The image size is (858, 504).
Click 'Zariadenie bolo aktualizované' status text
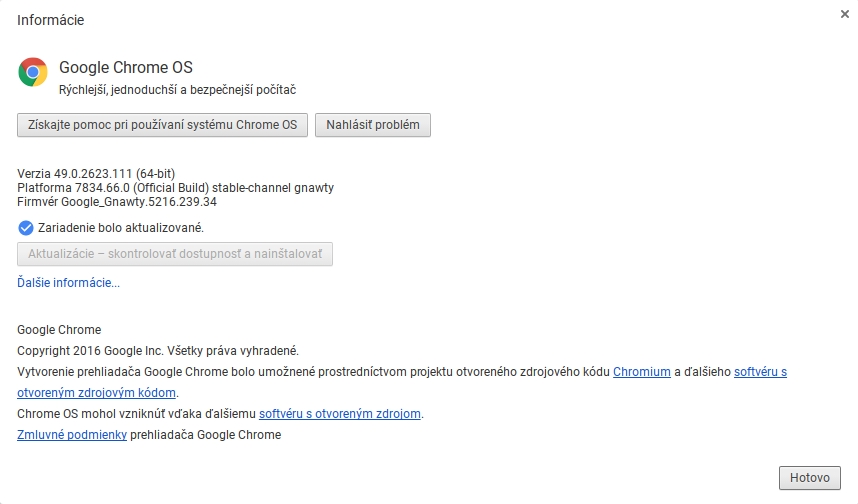tap(120, 227)
